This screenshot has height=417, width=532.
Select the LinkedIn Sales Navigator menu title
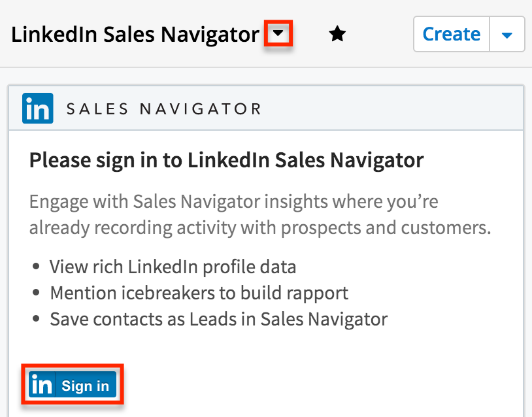tap(135, 34)
